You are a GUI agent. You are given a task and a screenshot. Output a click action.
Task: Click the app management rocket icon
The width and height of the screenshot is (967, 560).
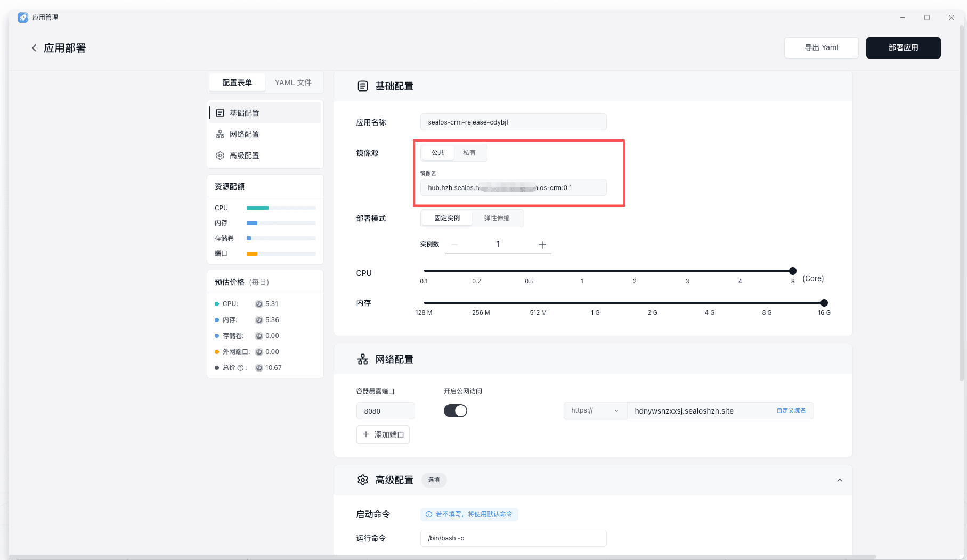[x=22, y=18]
